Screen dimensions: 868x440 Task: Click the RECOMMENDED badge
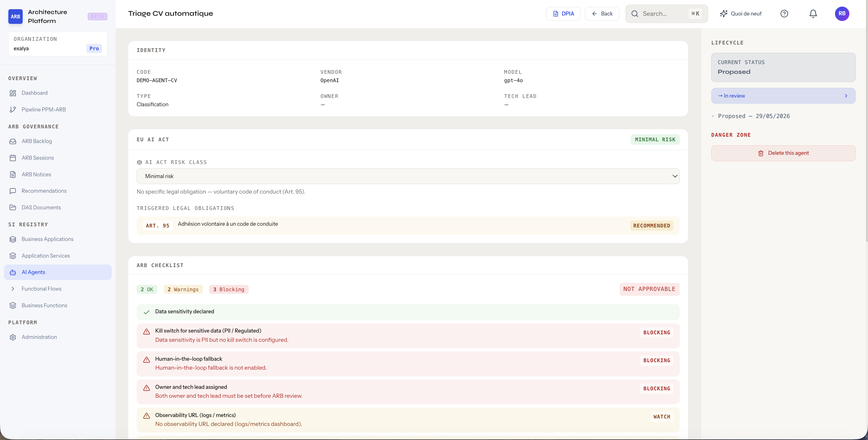pyautogui.click(x=652, y=225)
